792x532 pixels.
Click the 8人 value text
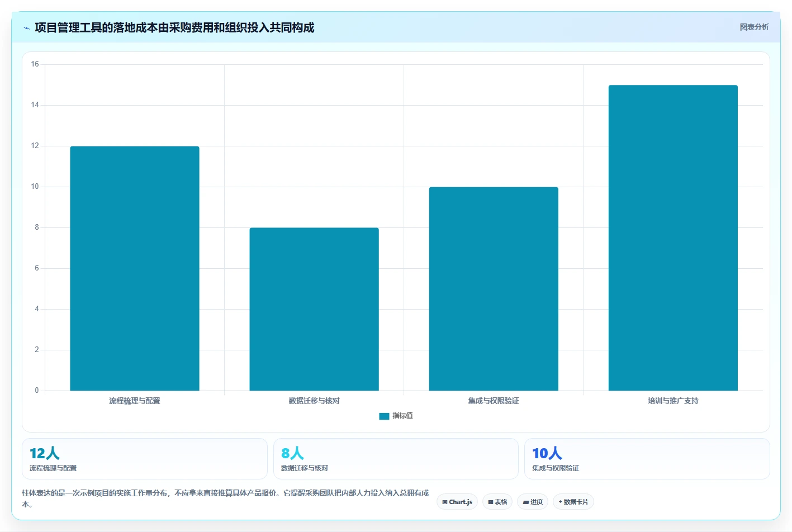coord(292,453)
